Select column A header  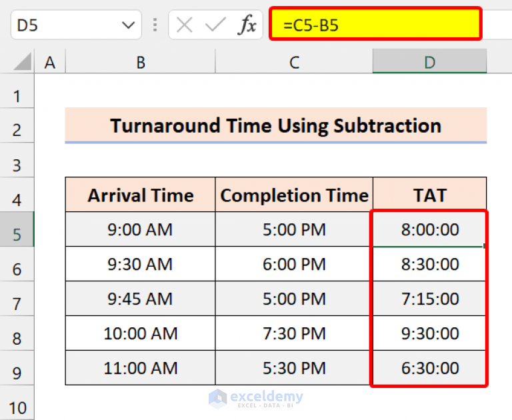[x=49, y=61]
